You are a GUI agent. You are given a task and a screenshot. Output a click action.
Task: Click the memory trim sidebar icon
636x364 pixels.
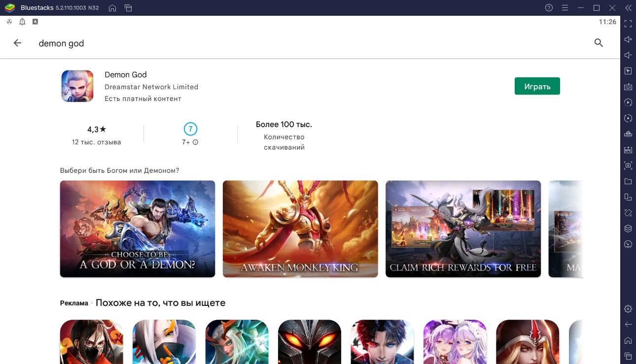[628, 134]
